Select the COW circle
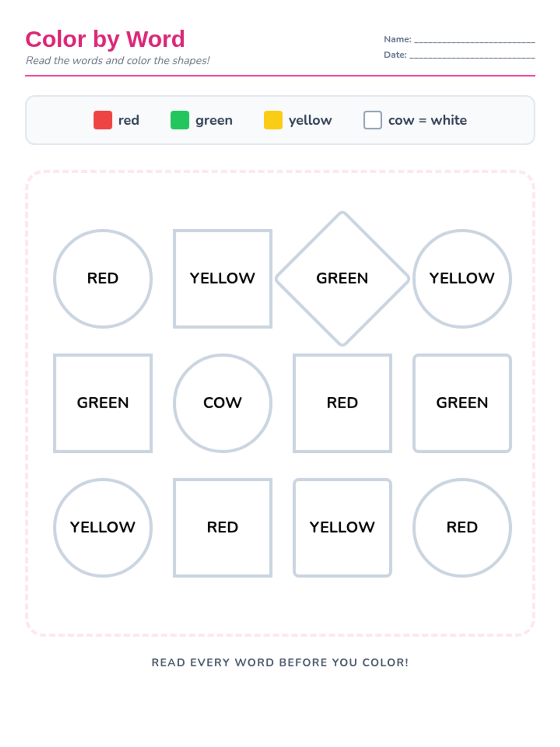 click(x=223, y=403)
